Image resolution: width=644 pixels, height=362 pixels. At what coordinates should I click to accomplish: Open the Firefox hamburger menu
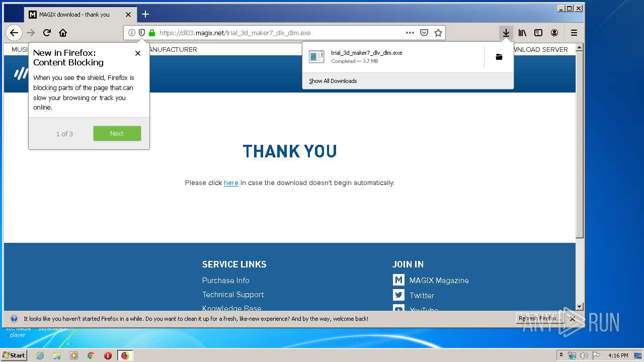point(574,33)
